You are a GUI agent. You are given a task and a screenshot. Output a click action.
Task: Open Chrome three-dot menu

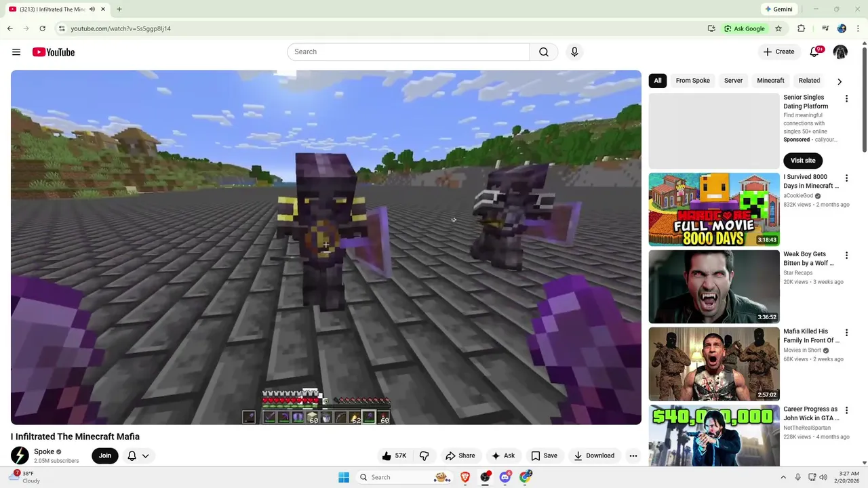coord(858,28)
